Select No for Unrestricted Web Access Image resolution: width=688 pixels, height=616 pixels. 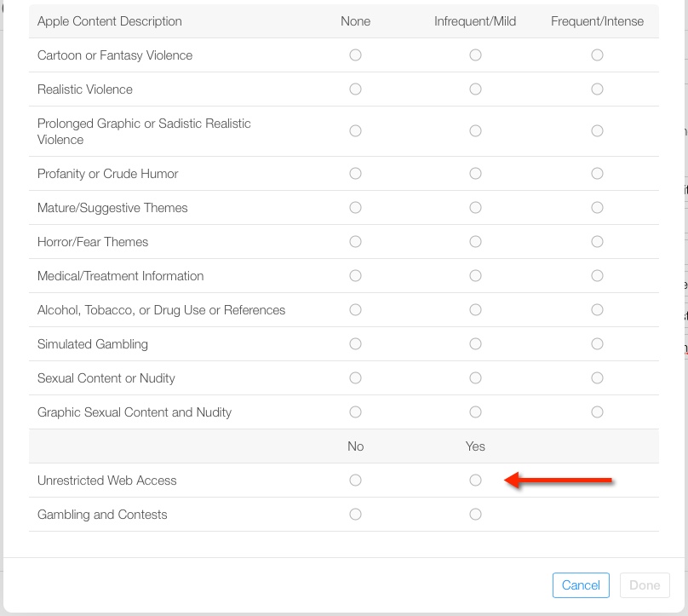click(355, 481)
